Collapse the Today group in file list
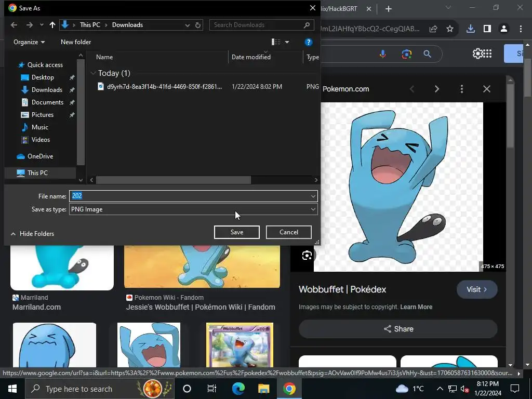 (x=93, y=73)
